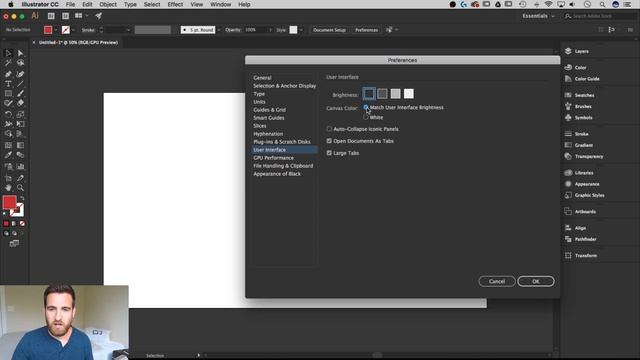Viewport: 640px width, 360px height.
Task: Select the Curvature tool
Action: [x=20, y=74]
